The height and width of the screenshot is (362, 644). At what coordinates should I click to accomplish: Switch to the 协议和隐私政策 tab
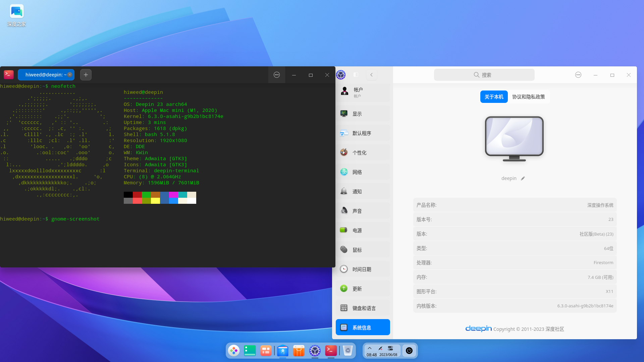pos(529,97)
